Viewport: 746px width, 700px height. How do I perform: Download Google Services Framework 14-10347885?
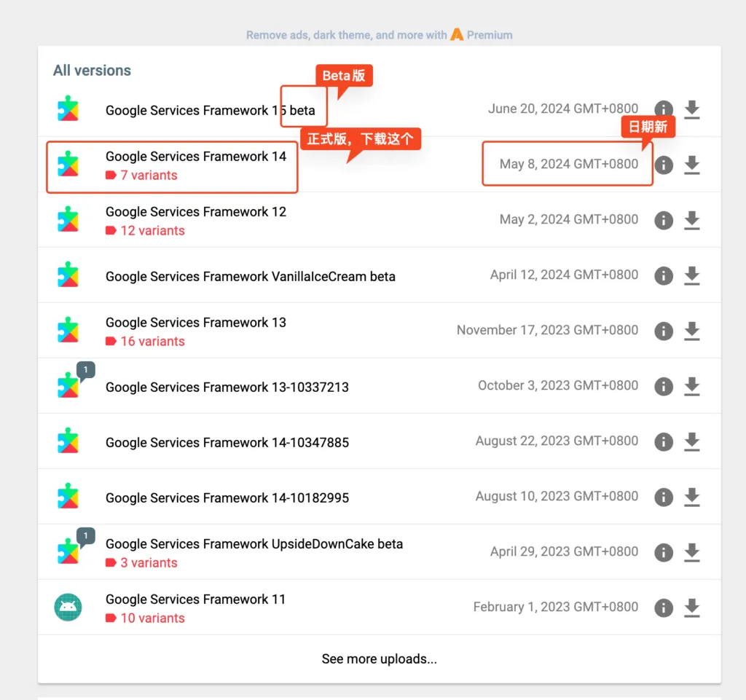coord(692,441)
